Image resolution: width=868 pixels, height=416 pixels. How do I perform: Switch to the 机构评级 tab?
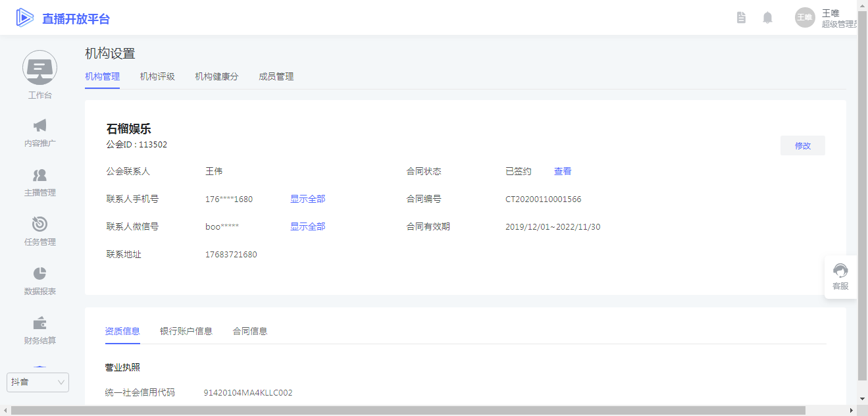pos(157,76)
